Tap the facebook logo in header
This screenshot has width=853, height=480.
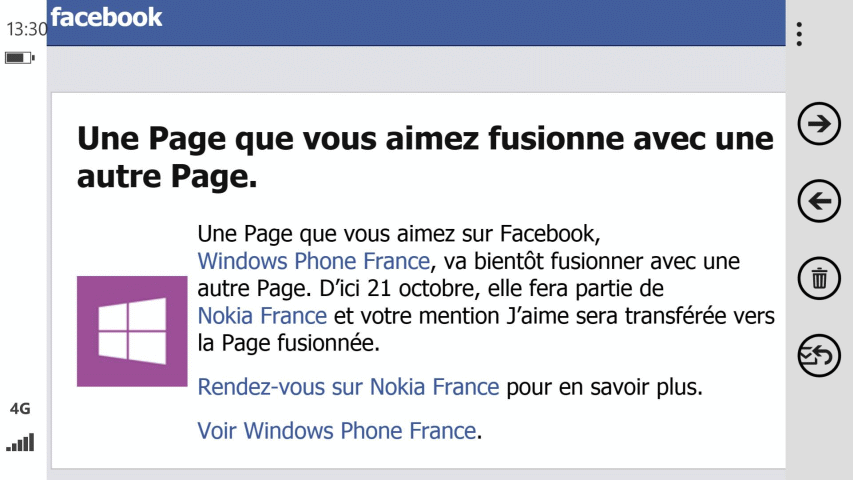tap(107, 17)
